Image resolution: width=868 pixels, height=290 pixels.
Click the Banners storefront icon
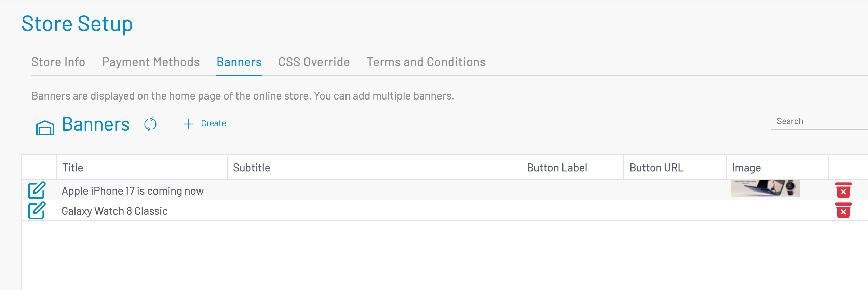[45, 128]
